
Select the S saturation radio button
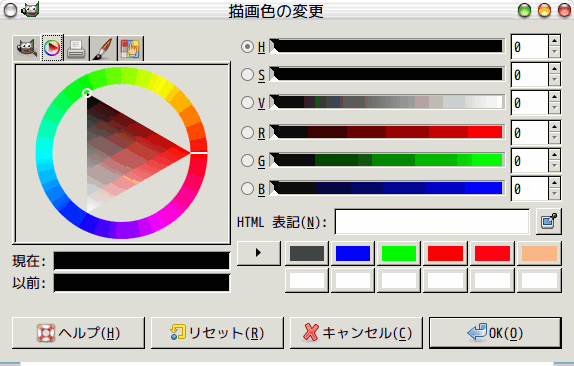[x=247, y=74]
